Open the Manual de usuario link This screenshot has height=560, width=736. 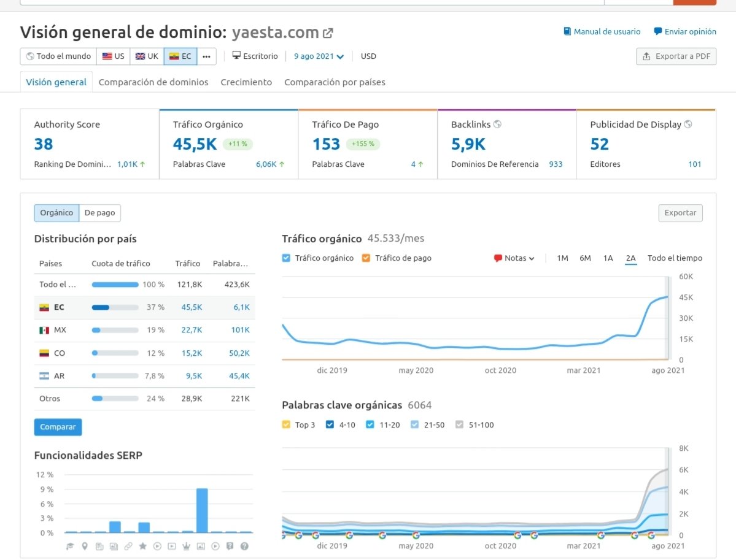coord(602,31)
